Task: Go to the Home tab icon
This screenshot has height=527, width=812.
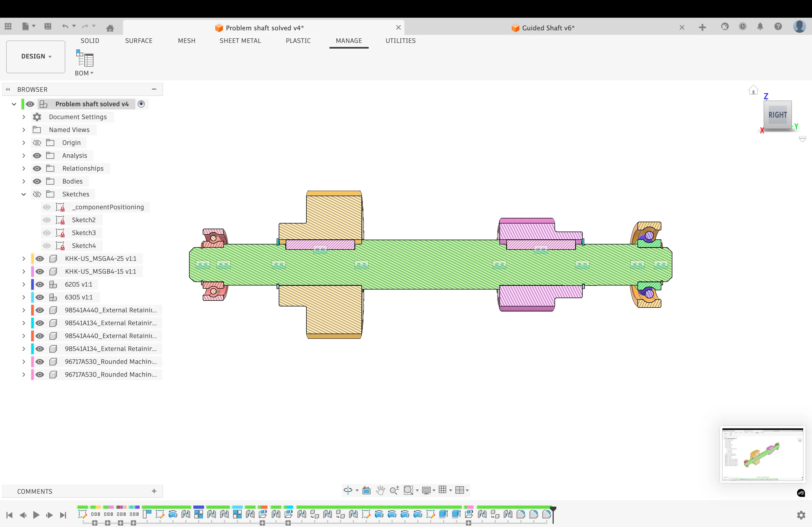Action: coord(110,28)
